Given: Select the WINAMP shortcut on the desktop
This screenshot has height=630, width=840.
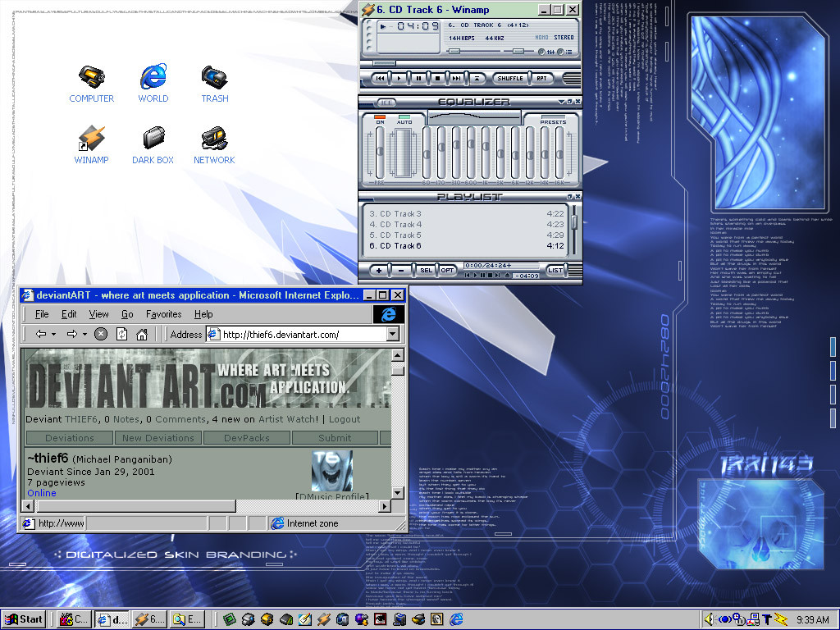Looking at the screenshot, I should tap(92, 145).
